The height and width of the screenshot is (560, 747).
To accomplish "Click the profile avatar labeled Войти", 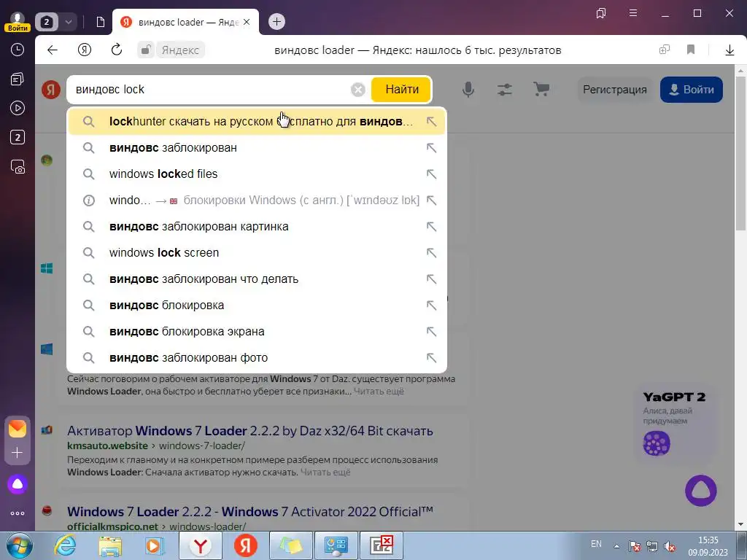I will tap(18, 21).
